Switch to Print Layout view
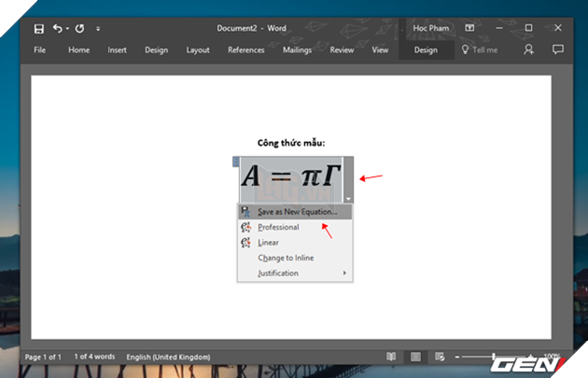588x378 pixels. click(x=415, y=357)
